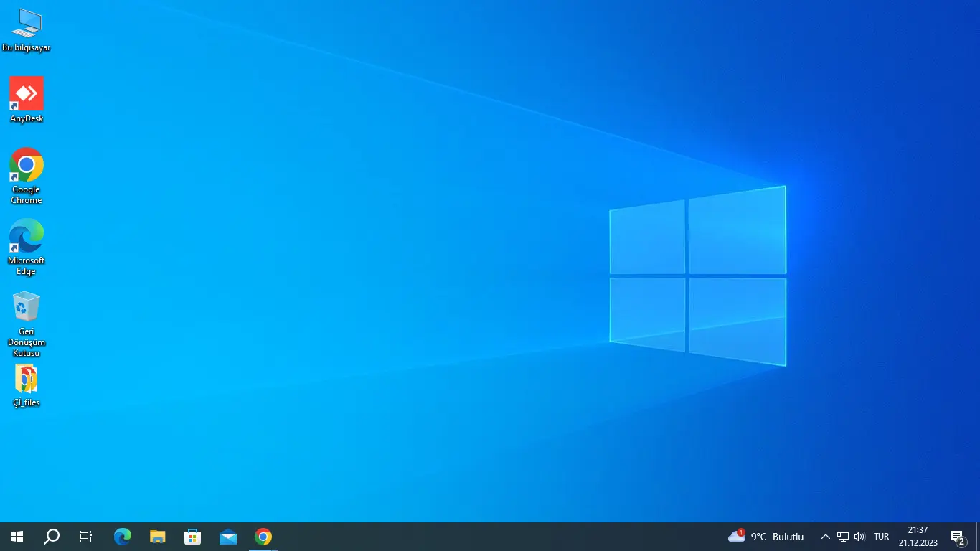This screenshot has width=980, height=551.
Task: Open Microsoft Store from taskbar
Action: (193, 537)
